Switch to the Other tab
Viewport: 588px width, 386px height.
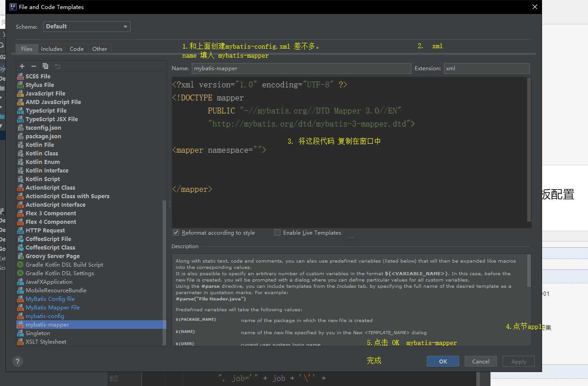click(100, 49)
